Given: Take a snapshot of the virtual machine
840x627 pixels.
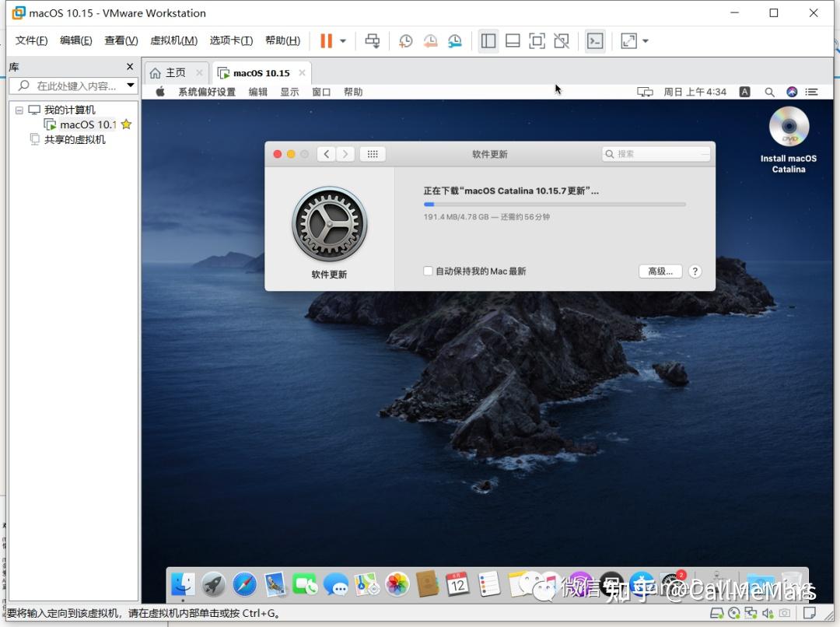Looking at the screenshot, I should tap(405, 40).
